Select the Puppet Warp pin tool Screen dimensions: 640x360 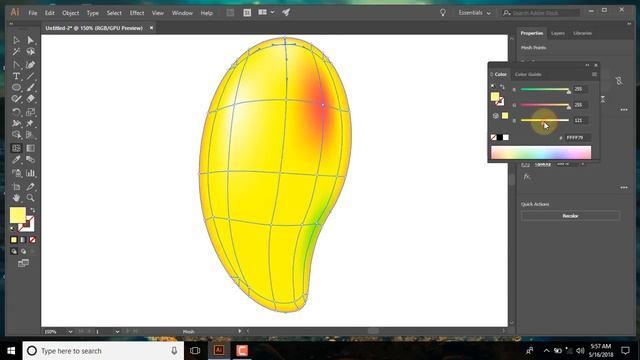(31, 123)
